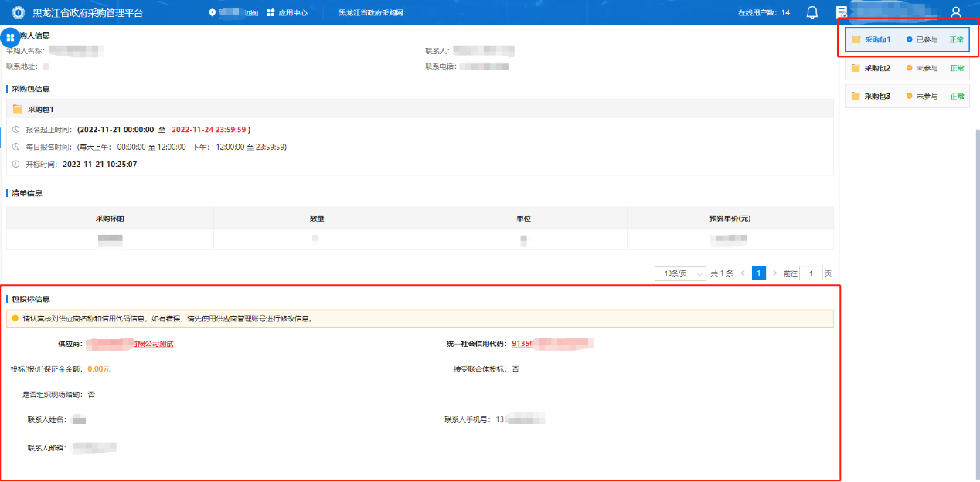980x482 pixels.
Task: Open the user profile avatar icon
Action: tap(956, 12)
